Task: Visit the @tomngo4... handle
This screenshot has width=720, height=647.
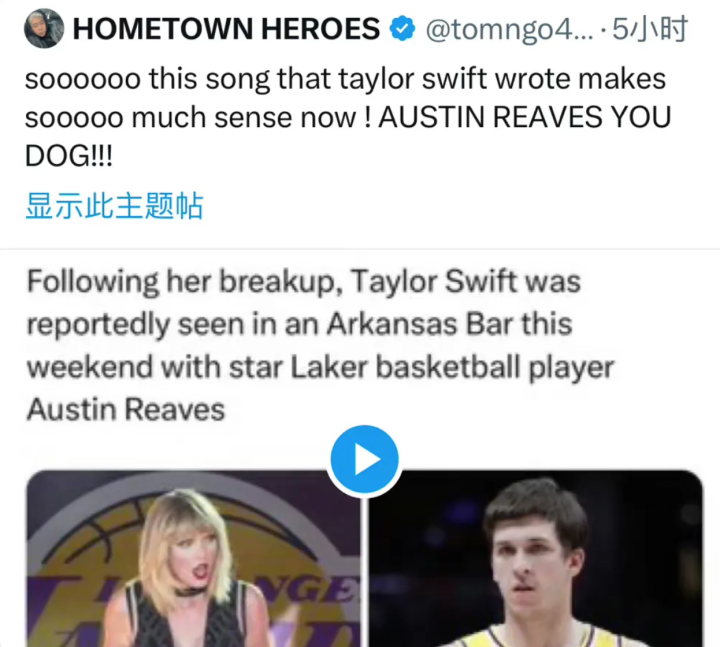Action: tap(510, 29)
